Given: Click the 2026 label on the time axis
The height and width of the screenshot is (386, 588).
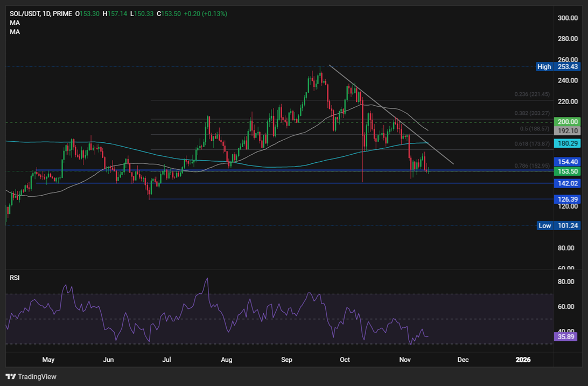Looking at the screenshot, I should [x=523, y=360].
